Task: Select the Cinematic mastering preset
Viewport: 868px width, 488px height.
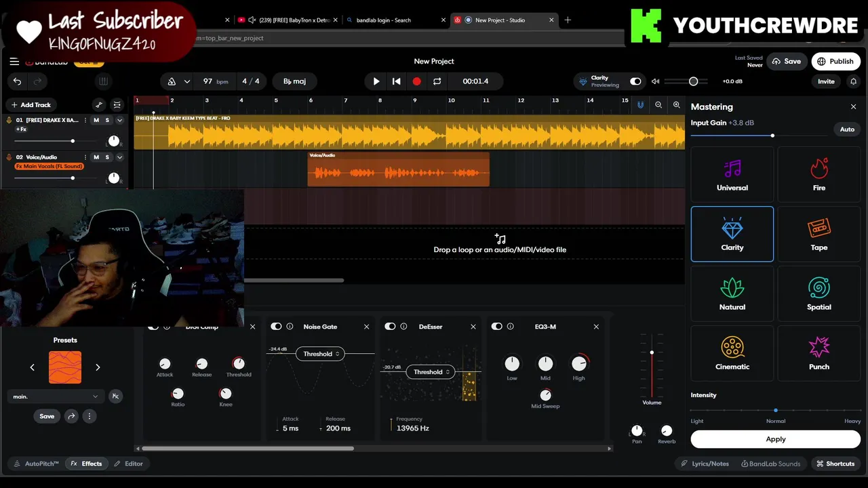Action: click(x=732, y=354)
